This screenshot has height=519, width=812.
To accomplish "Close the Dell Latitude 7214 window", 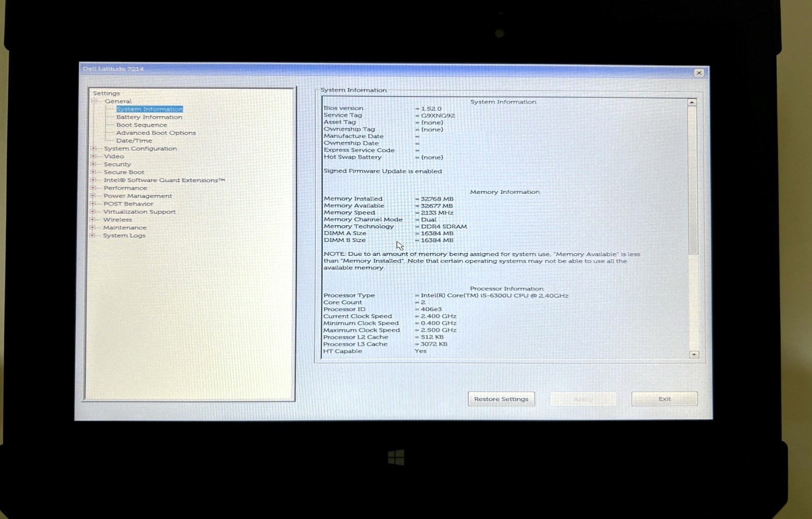I will (699, 73).
